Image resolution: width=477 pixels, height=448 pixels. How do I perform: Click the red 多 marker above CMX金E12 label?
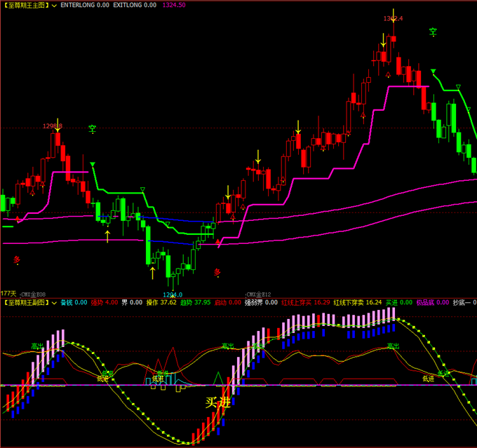pos(217,272)
